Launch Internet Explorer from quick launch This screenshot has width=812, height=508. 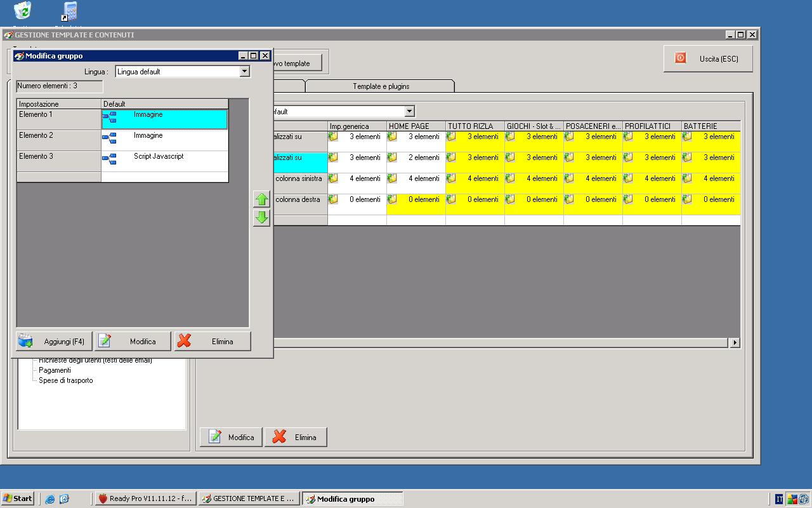click(50, 499)
